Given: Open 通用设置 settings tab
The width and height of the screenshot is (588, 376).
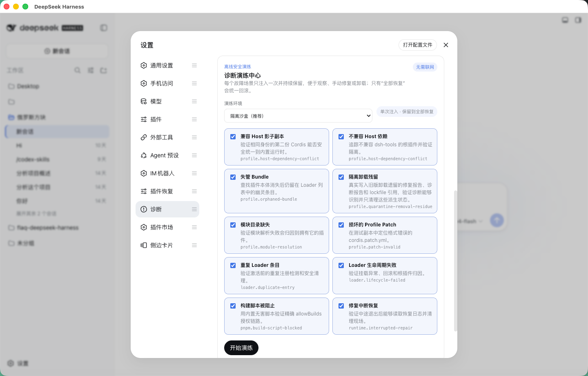Looking at the screenshot, I should tap(167, 65).
